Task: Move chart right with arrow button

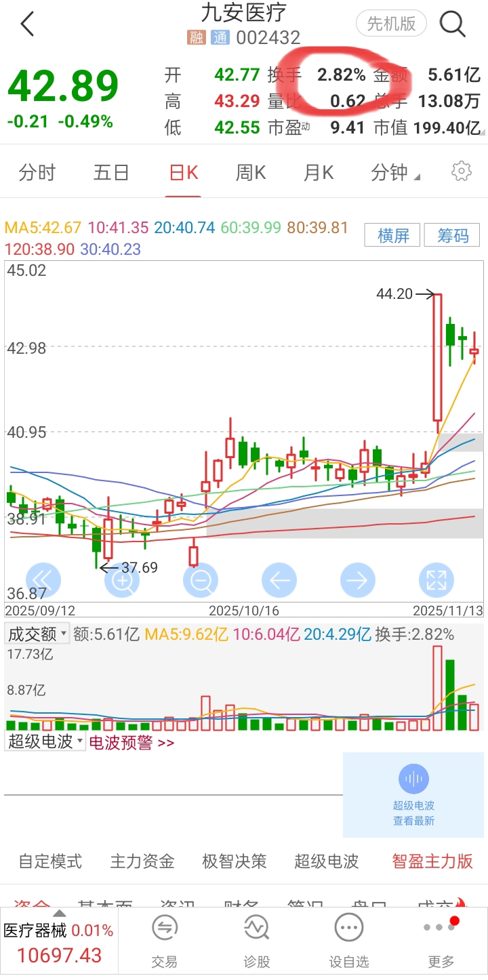Action: (358, 580)
